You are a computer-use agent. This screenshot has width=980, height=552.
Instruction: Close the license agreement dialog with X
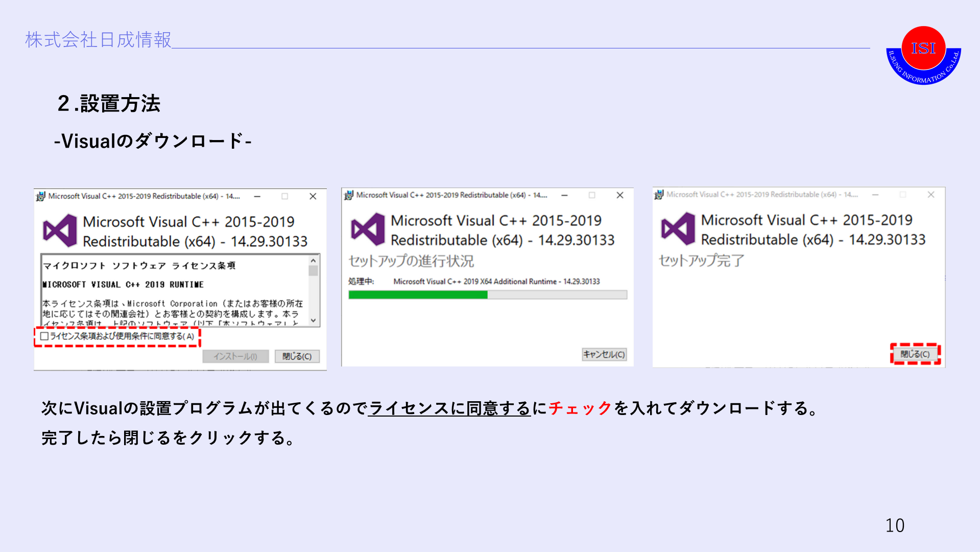tap(313, 196)
